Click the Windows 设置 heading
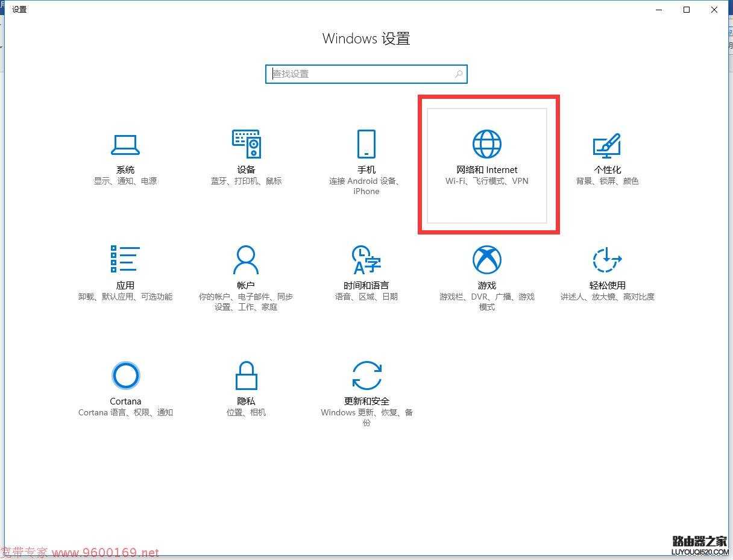This screenshot has height=560, width=733. pos(366,38)
